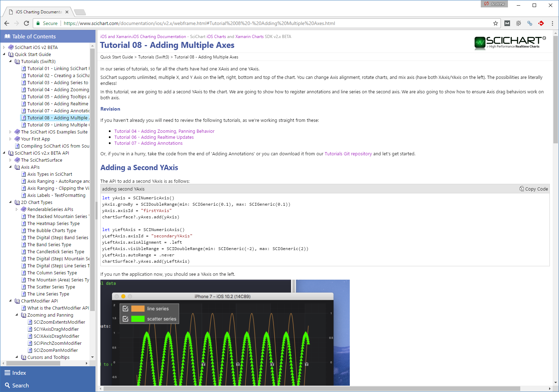Click the Search magnifier icon
Screen dimensions: 559x392
coord(7,385)
